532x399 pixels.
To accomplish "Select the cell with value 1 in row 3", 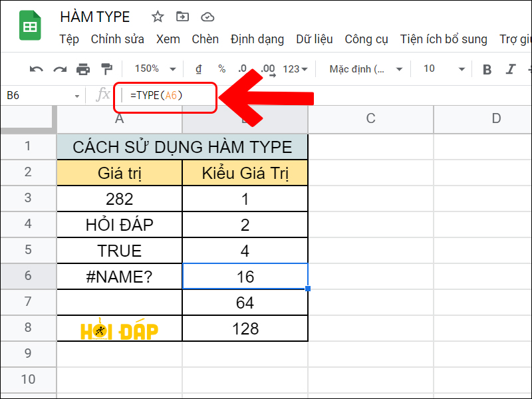I will (245, 199).
